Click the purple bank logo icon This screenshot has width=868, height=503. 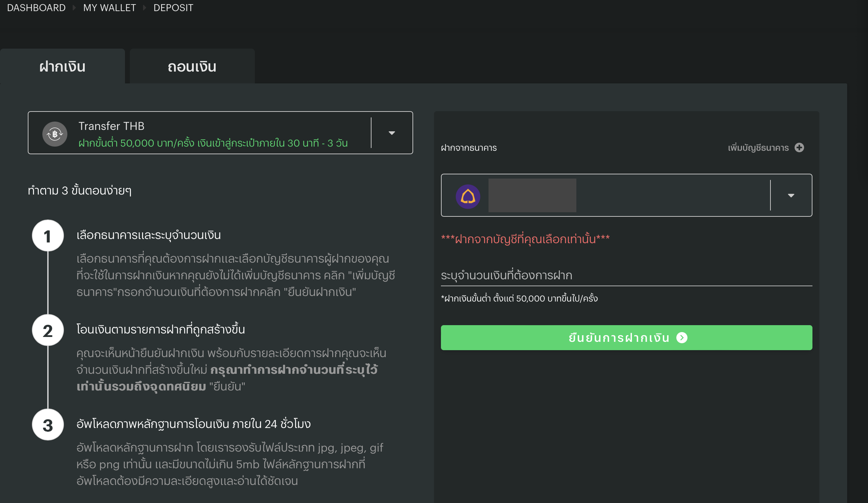468,196
